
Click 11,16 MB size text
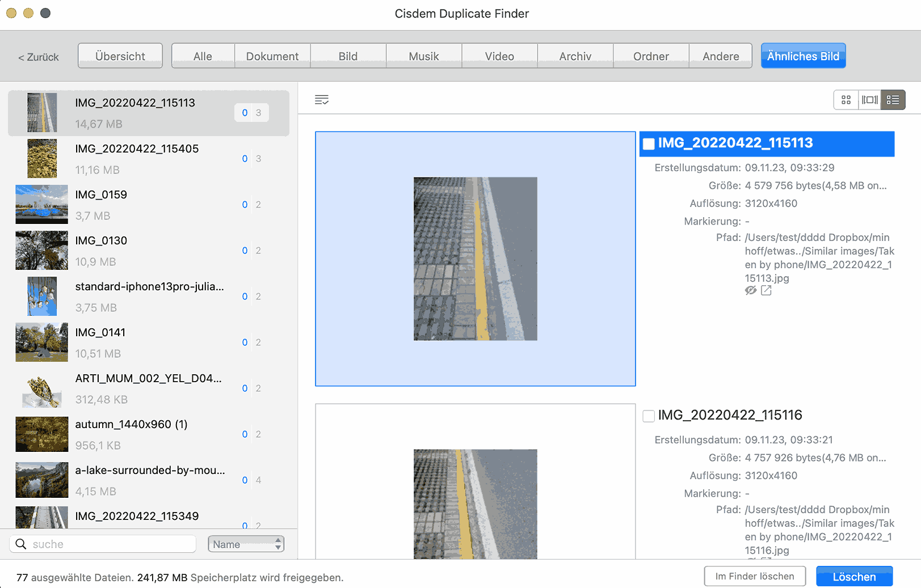tap(97, 170)
